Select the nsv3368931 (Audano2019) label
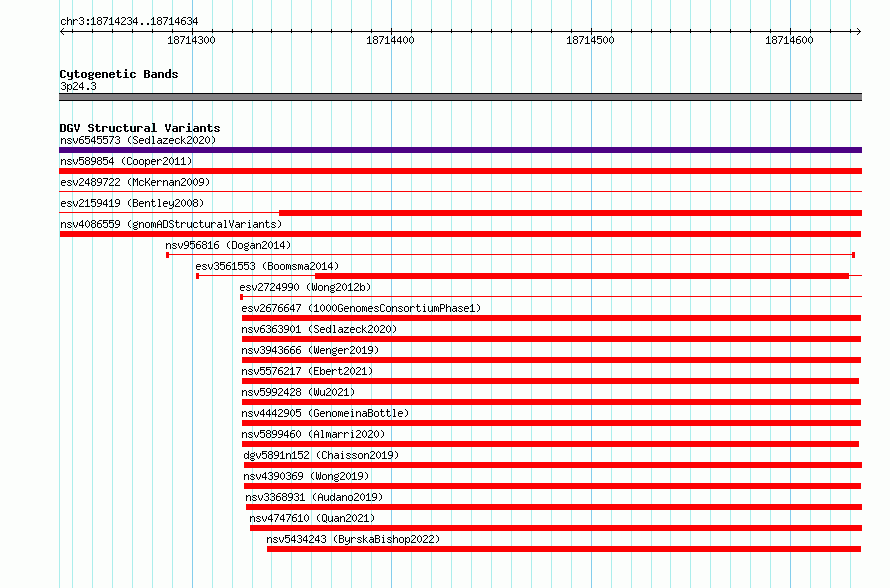 pyautogui.click(x=314, y=497)
